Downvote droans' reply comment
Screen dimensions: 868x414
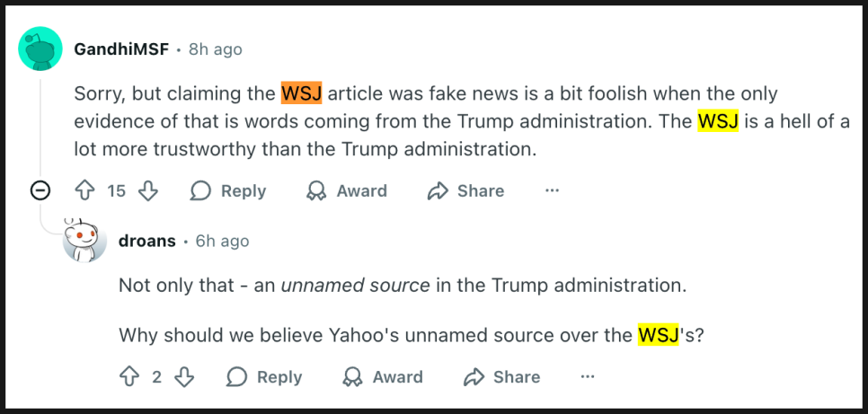(x=184, y=377)
